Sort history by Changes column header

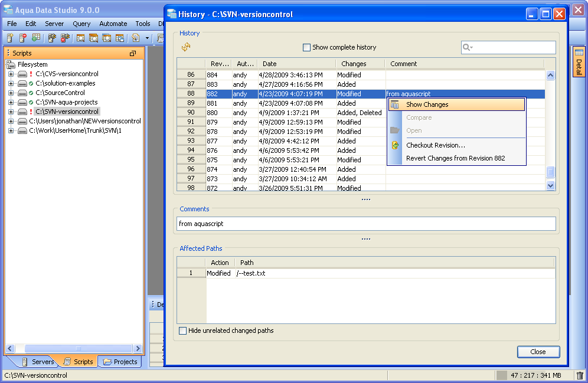(360, 64)
